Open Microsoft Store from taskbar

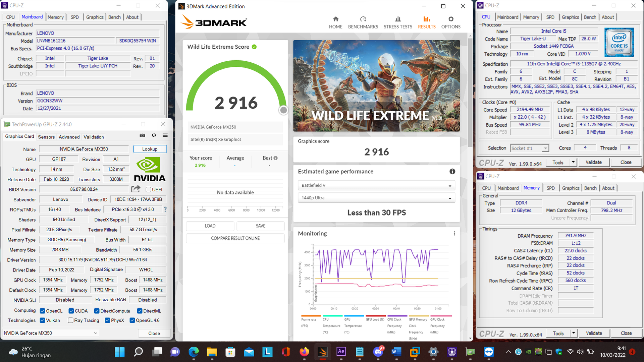click(x=230, y=352)
